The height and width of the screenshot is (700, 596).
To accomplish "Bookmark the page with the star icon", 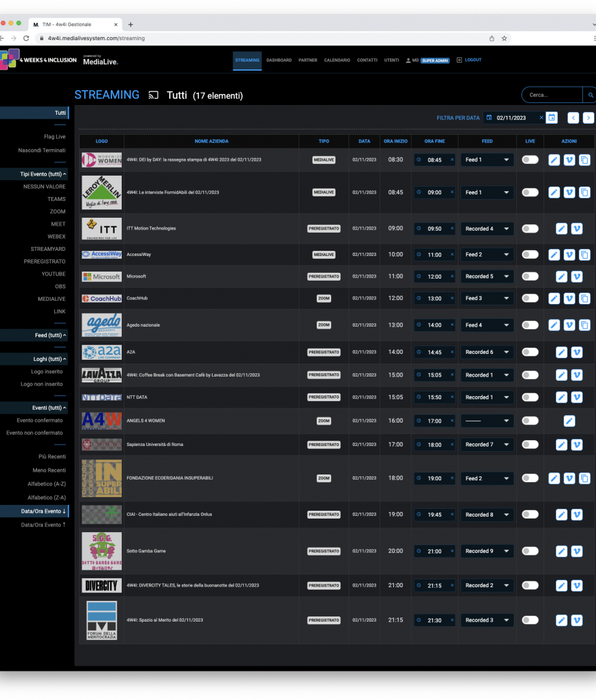I will click(504, 38).
